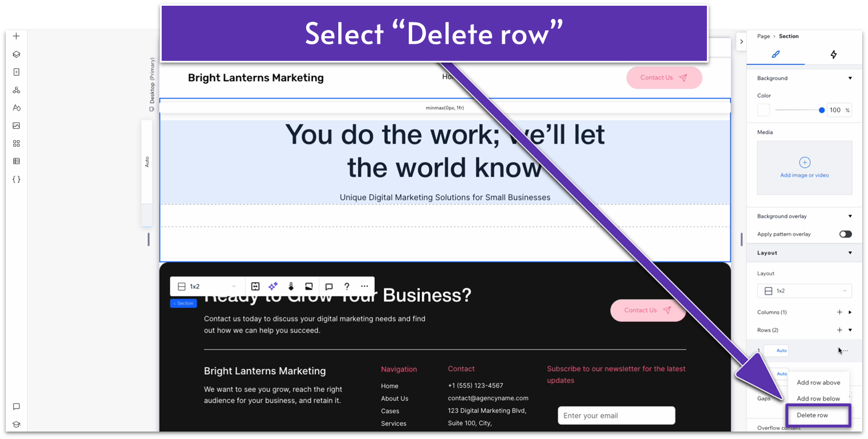Screen dimensions: 868x439
Task: Click the Navigation footer heading
Action: (399, 369)
